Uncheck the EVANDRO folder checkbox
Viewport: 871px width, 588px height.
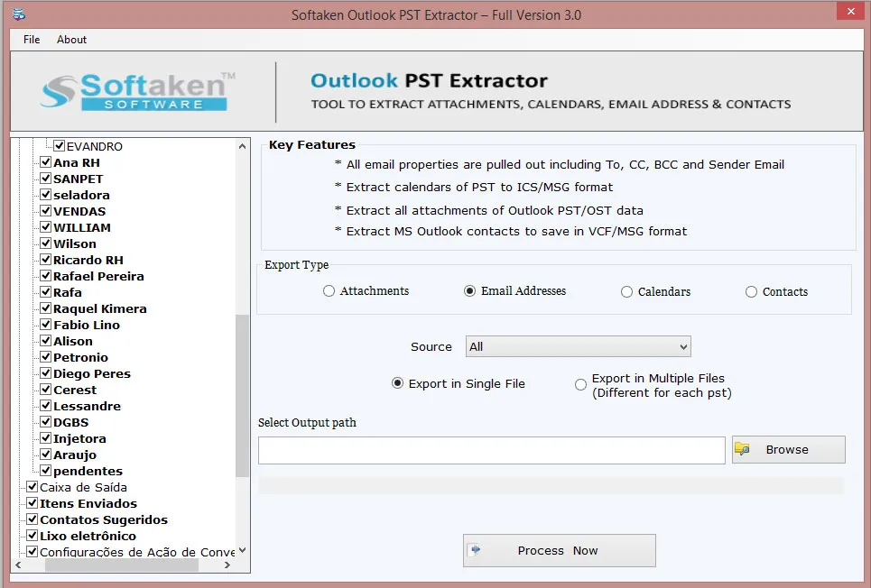point(60,146)
